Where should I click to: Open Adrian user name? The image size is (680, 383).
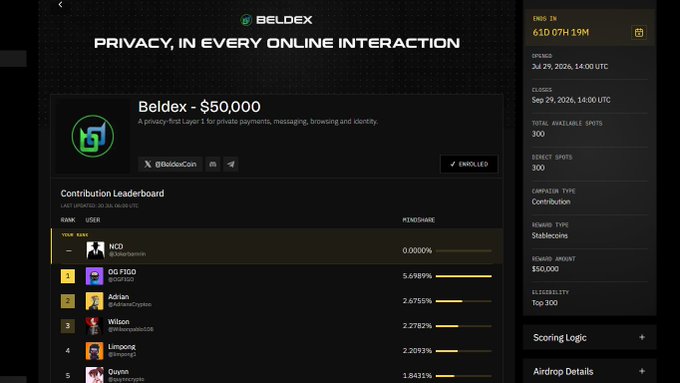[x=118, y=297]
